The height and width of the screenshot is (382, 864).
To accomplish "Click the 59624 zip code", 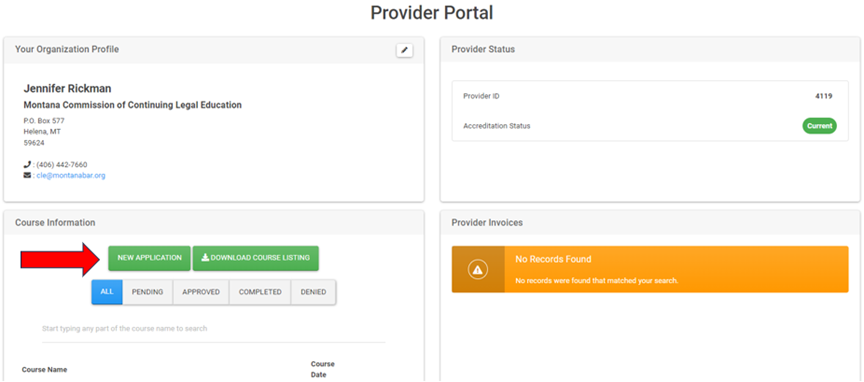I will pyautogui.click(x=34, y=143).
